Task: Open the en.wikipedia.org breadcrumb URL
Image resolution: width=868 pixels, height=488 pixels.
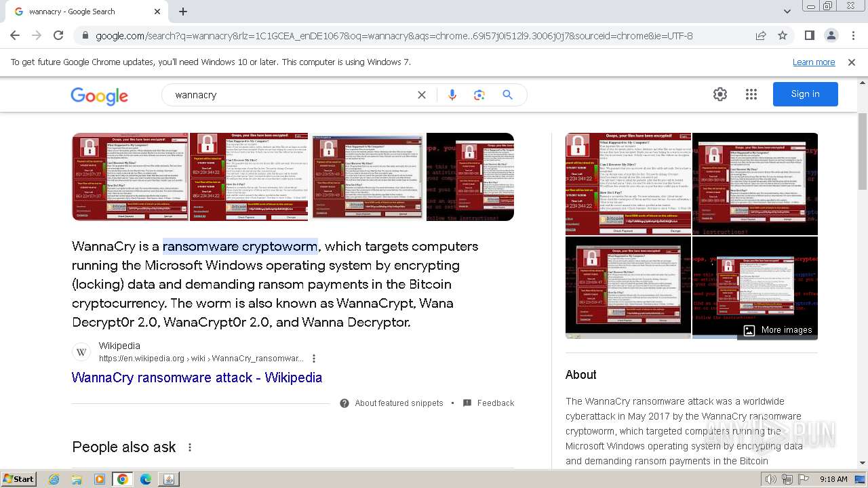Action: click(x=201, y=359)
